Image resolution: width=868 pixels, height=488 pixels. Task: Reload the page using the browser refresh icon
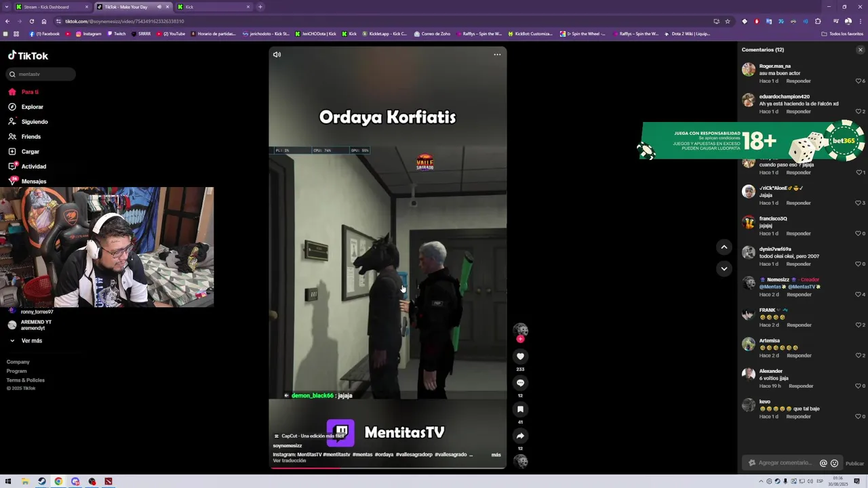(31, 21)
